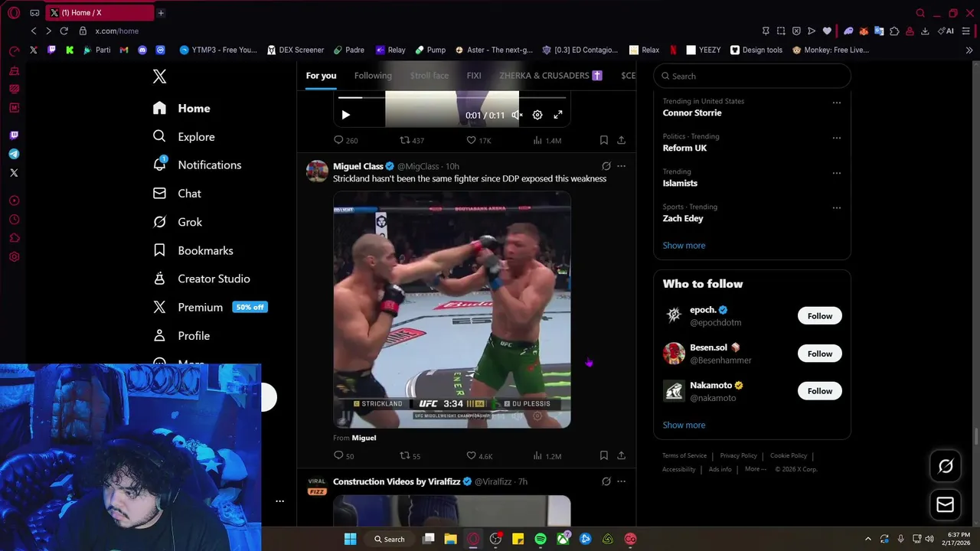980x551 pixels.
Task: Switch to the FIXI tab
Action: [474, 76]
